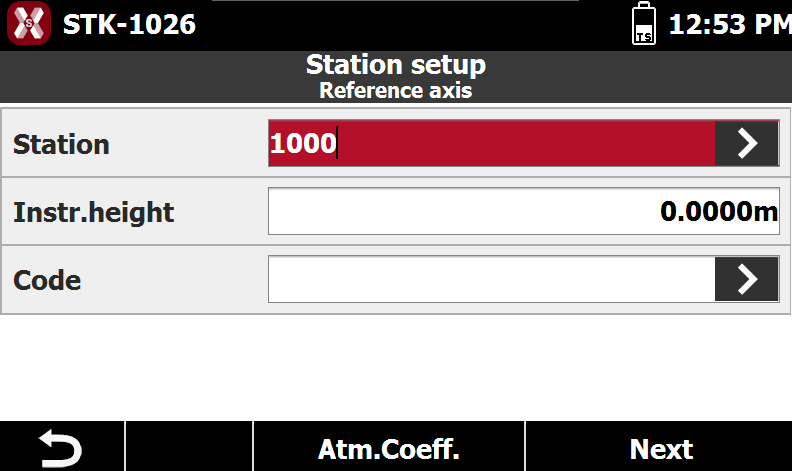
Task: Open the Atm.Coeff. settings
Action: pos(389,447)
